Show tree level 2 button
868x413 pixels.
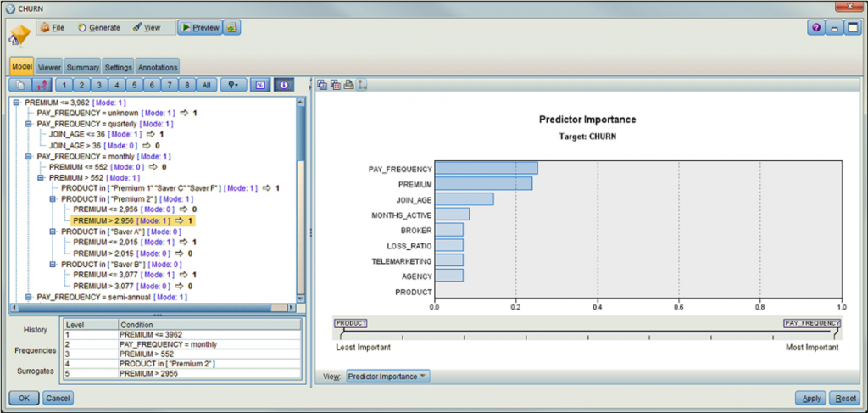tap(81, 86)
